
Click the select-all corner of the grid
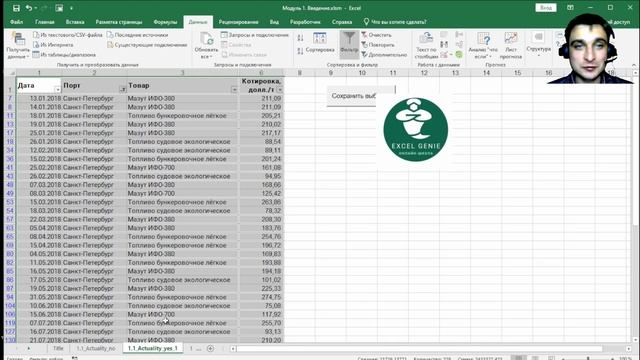(10, 73)
